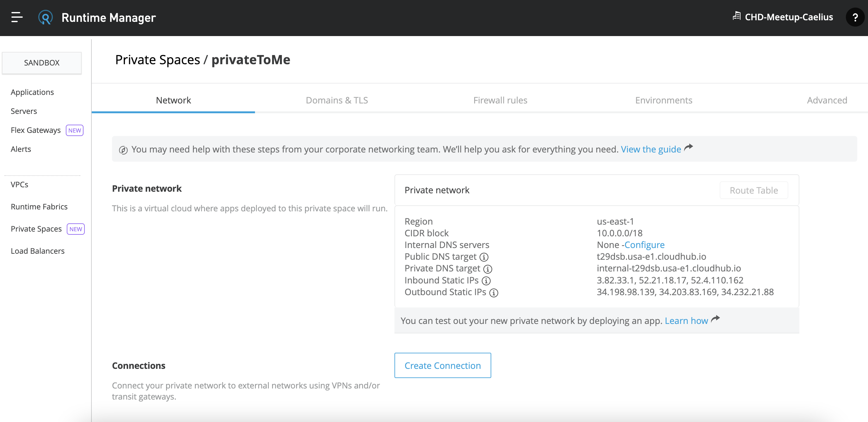This screenshot has width=868, height=422.
Task: Open Load Balancers in sidebar
Action: pos(38,251)
